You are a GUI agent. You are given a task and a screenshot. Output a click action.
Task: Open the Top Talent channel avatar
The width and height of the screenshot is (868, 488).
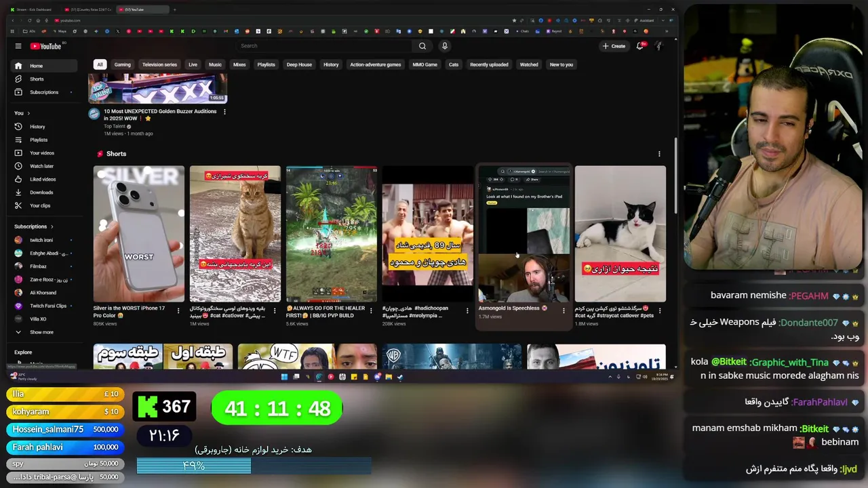(x=94, y=114)
